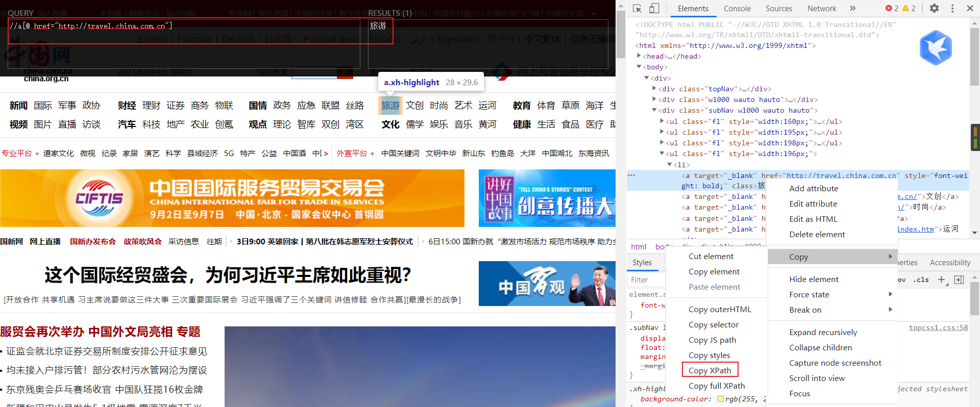
Task: Choose Edit as HTML option
Action: point(813,219)
